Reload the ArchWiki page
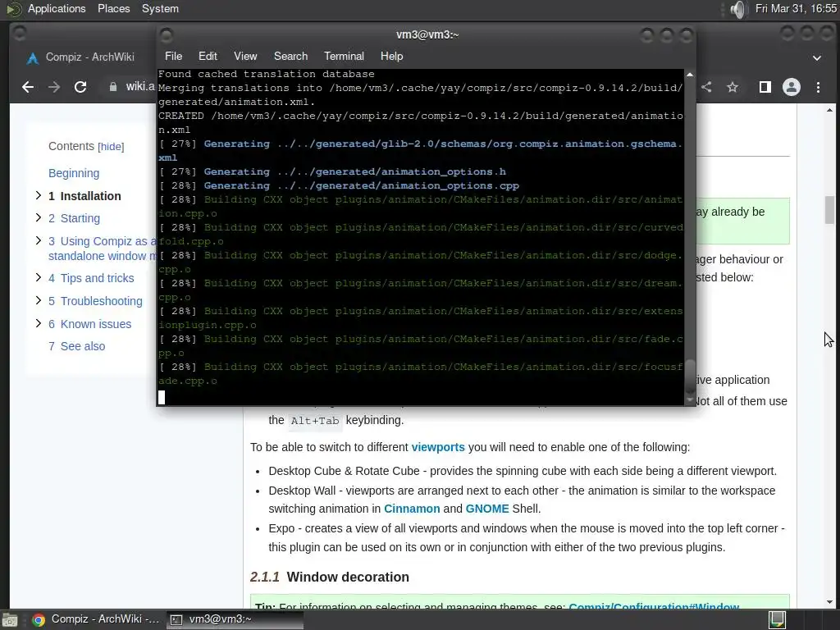 pos(80,87)
